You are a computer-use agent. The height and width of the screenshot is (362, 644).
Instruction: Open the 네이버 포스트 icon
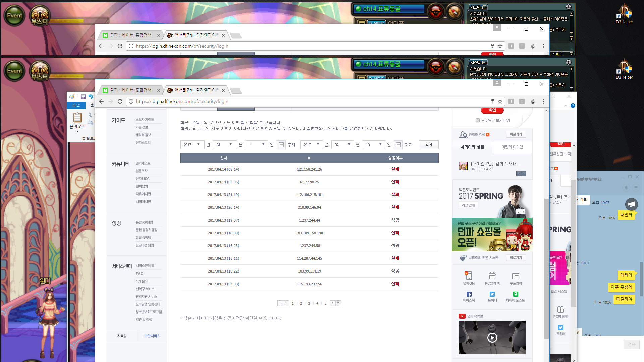click(x=516, y=294)
